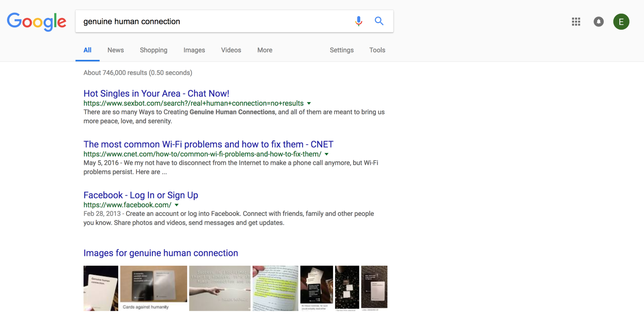
Task: Click the cnet.com green URL
Action: tap(202, 154)
